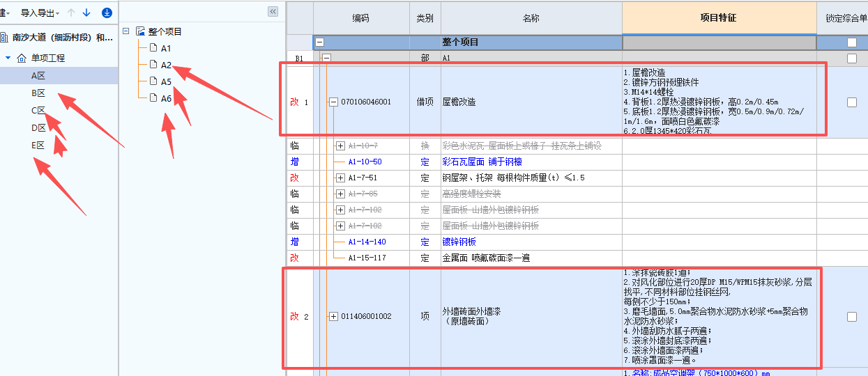Tick the lock checkbox for item 070106046001

[x=851, y=102]
